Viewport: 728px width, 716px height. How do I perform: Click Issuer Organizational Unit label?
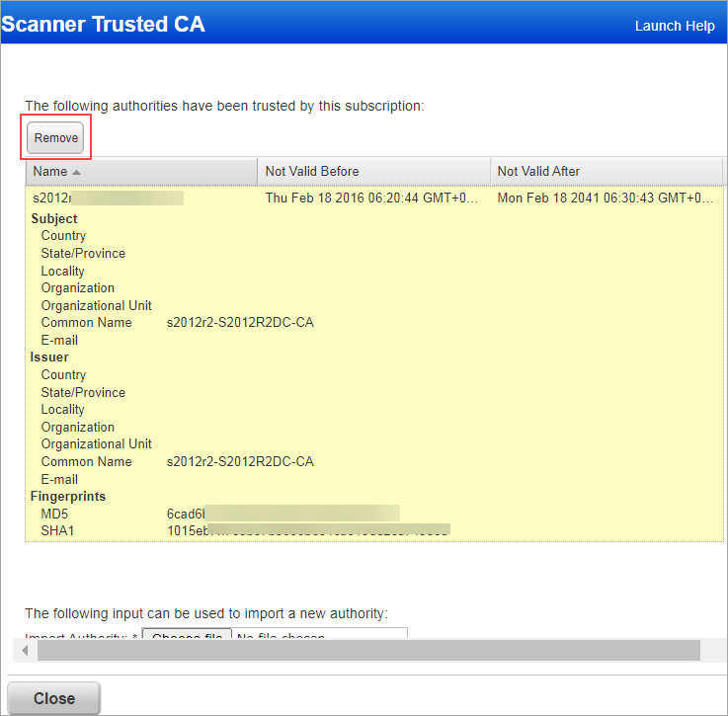pos(96,443)
